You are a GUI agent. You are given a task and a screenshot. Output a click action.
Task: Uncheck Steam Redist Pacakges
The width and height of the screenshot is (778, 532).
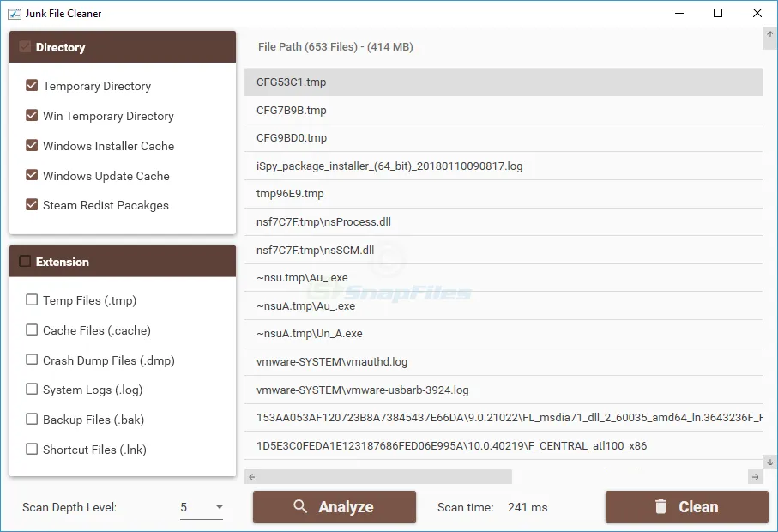[x=32, y=204]
